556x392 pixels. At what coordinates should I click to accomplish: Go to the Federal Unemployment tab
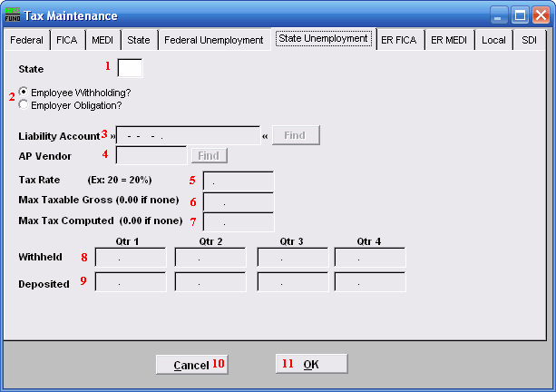(213, 41)
